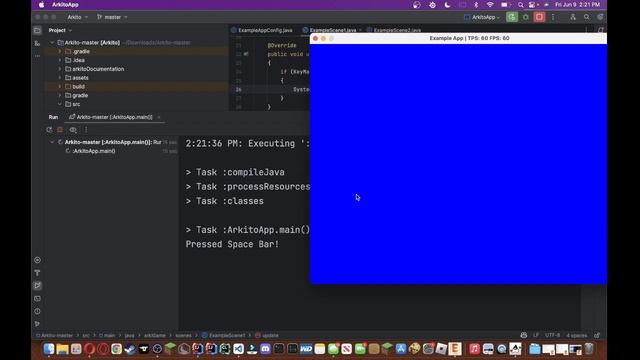The width and height of the screenshot is (640, 360).
Task: Expand the .idea folder
Action: 60,60
